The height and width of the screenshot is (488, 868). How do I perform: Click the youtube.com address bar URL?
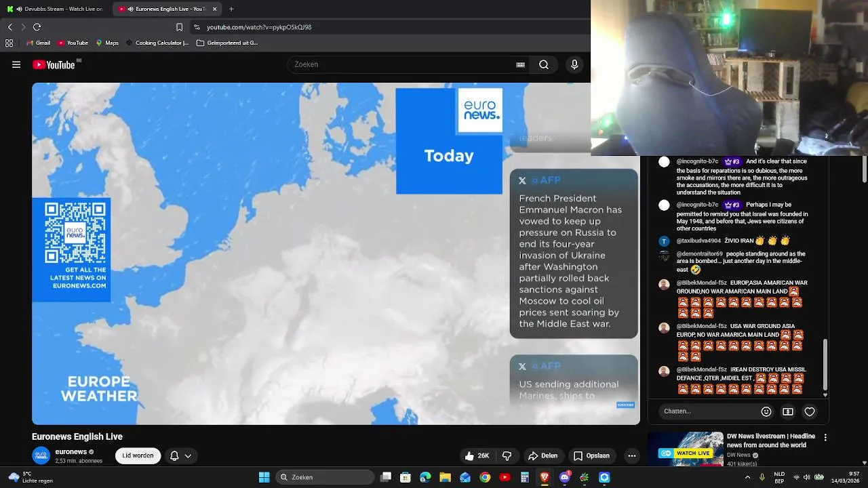tap(259, 27)
